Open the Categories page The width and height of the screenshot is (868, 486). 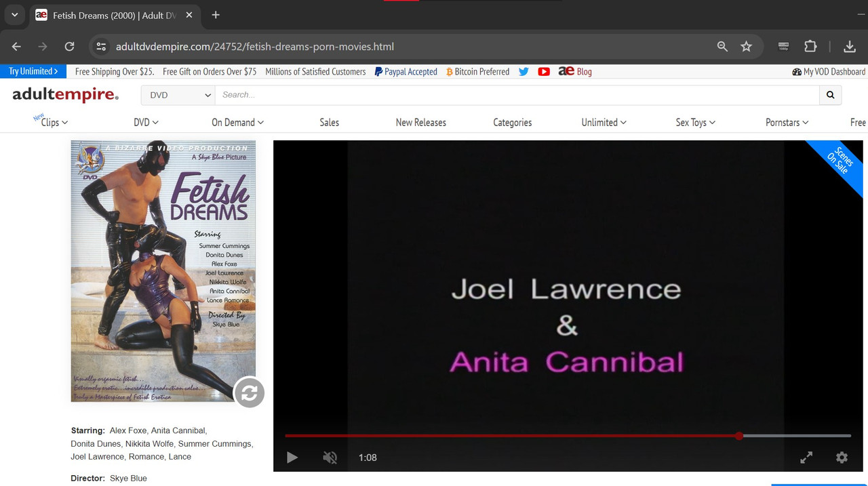tap(512, 123)
